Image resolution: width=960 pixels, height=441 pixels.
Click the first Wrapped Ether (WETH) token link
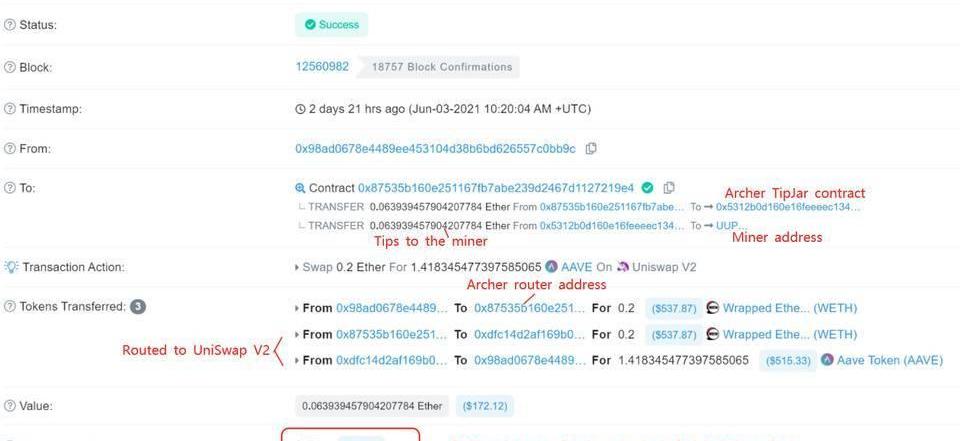790,308
